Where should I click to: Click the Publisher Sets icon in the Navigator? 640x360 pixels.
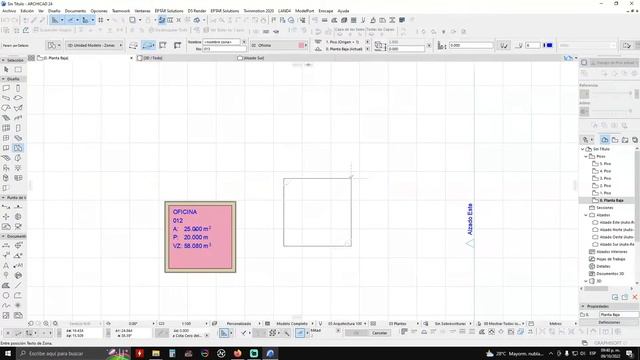point(635,140)
